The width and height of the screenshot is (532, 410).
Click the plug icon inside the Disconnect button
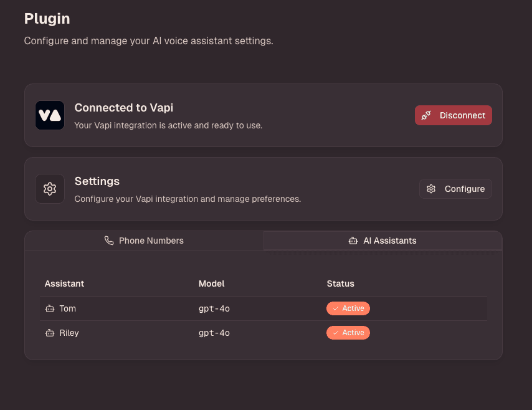pyautogui.click(x=426, y=115)
